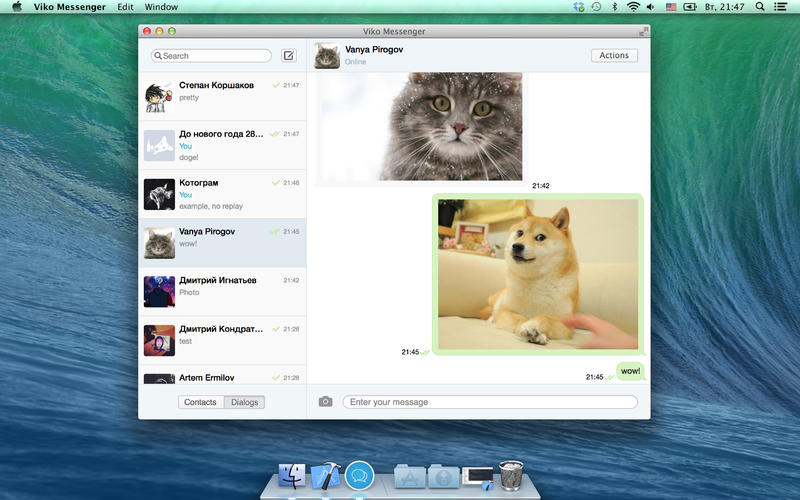Viewport: 800px width, 500px height.
Task: Switch to the Contacts tab
Action: tap(200, 402)
